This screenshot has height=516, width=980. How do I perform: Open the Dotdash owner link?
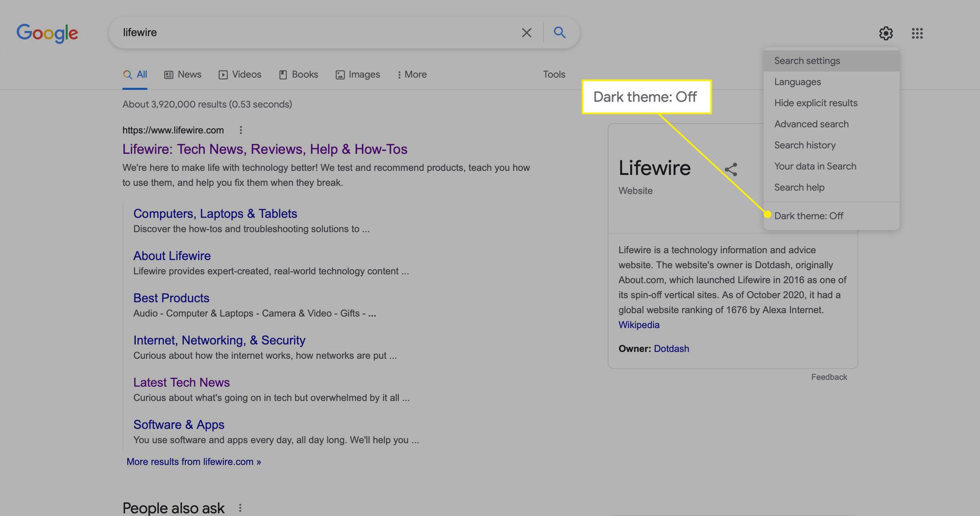pyautogui.click(x=671, y=348)
